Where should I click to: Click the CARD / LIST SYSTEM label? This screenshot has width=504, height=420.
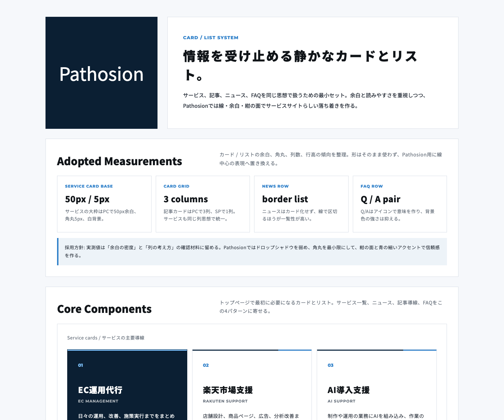[x=211, y=37]
